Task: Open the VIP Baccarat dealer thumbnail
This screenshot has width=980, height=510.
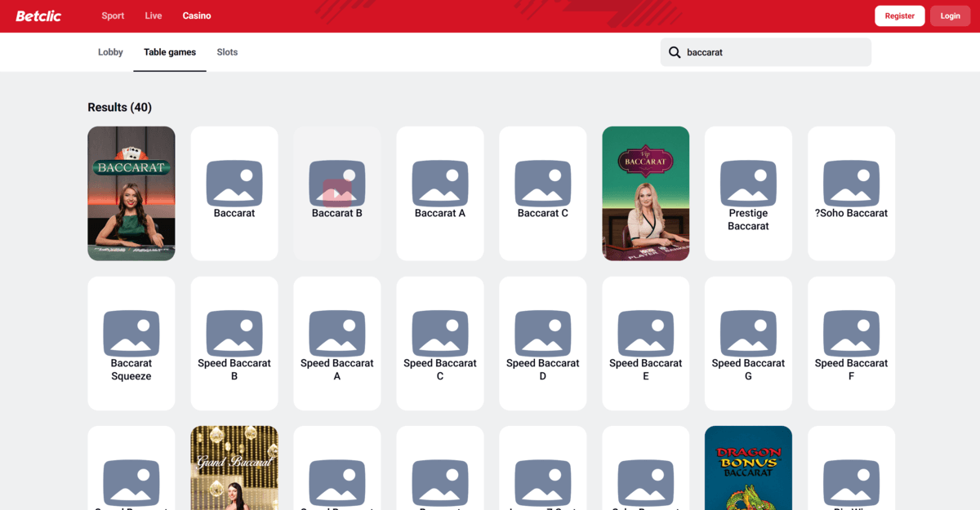Action: (645, 193)
